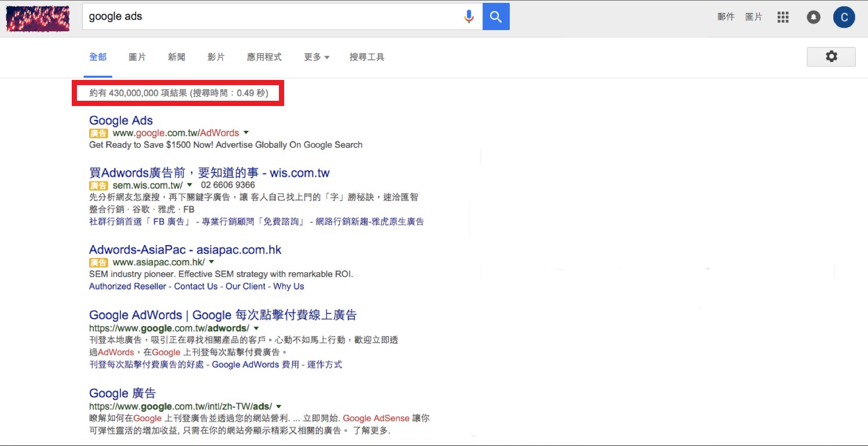This screenshot has width=868, height=446.
Task: Click the 廣告 badge beside www.google.com.tw/AdWords
Action: (x=98, y=134)
